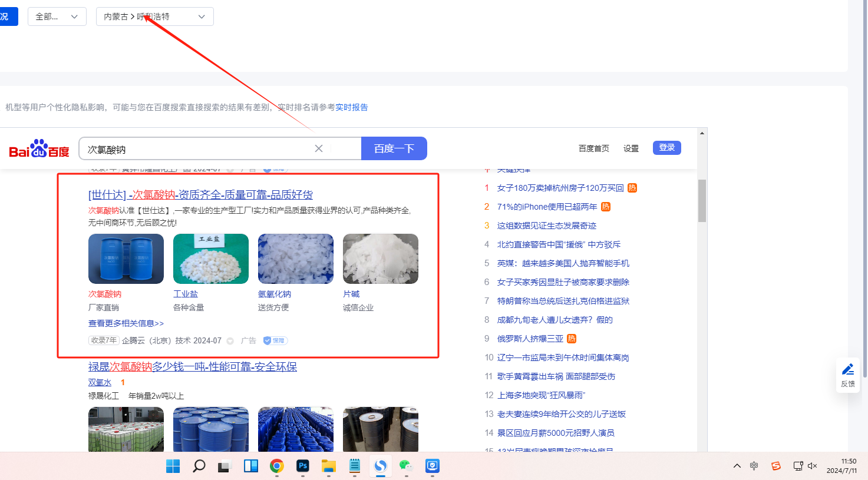868x480 pixels.
Task: Open hot search 辽宁一市监局未到午休时间集体离岗
Action: tap(563, 357)
